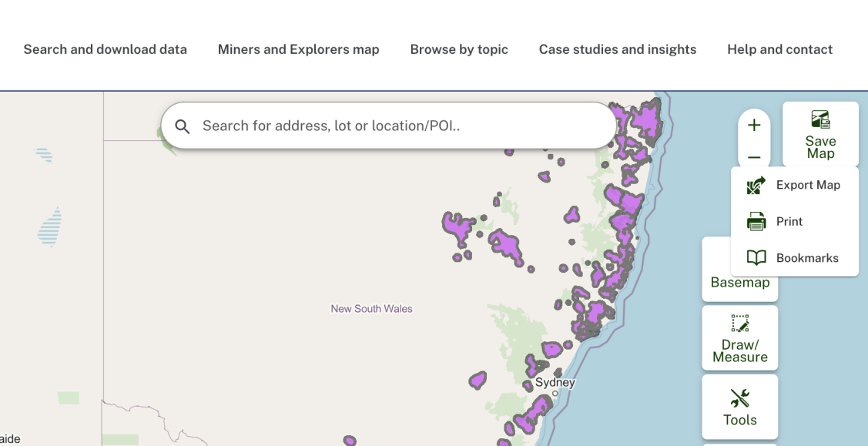Screen dimensions: 868x446
Task: Open Case studies and insights
Action: [x=618, y=49]
